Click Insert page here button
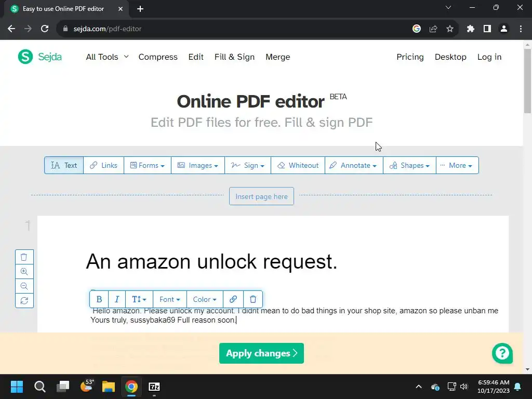532x399 pixels. coord(261,196)
